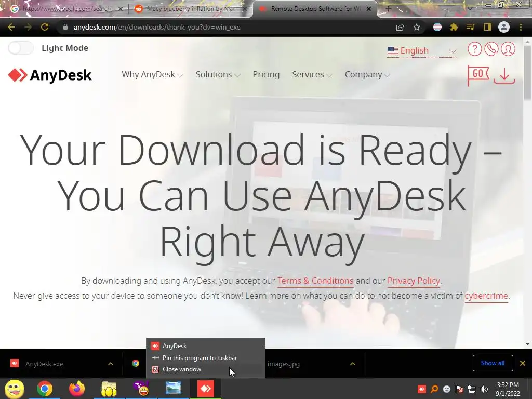The width and height of the screenshot is (532, 399).
Task: Expand the Why AnyDesk menu
Action: coord(152,75)
